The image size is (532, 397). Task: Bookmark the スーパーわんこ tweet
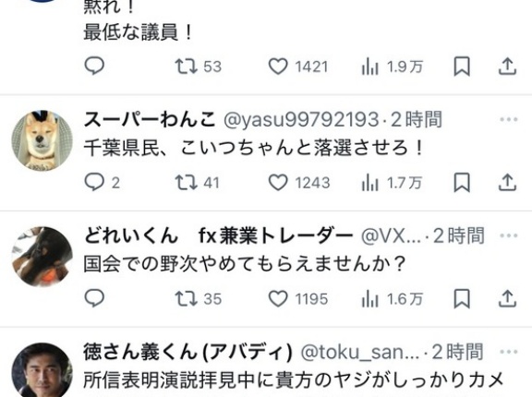click(462, 183)
